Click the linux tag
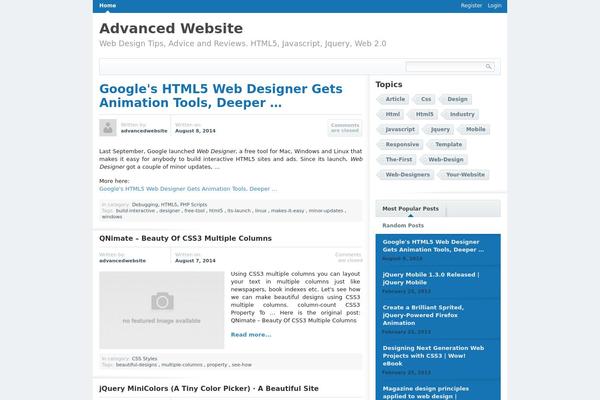The height and width of the screenshot is (400, 600). point(261,211)
